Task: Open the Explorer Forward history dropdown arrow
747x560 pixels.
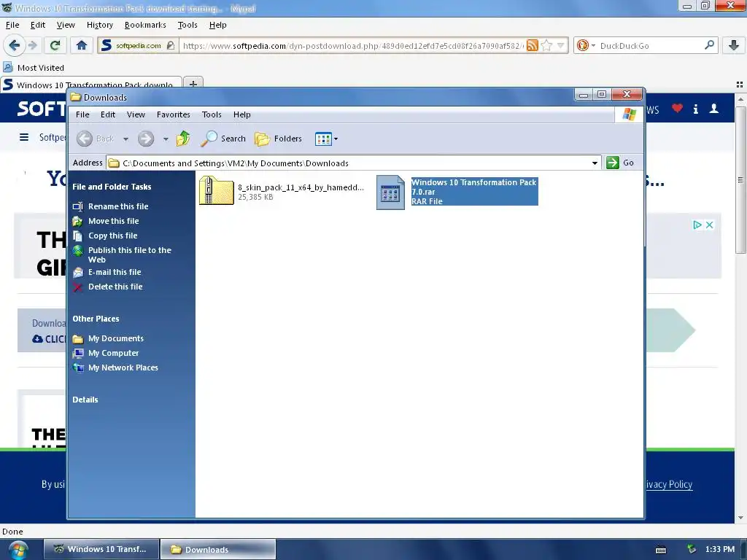Action: click(x=166, y=139)
